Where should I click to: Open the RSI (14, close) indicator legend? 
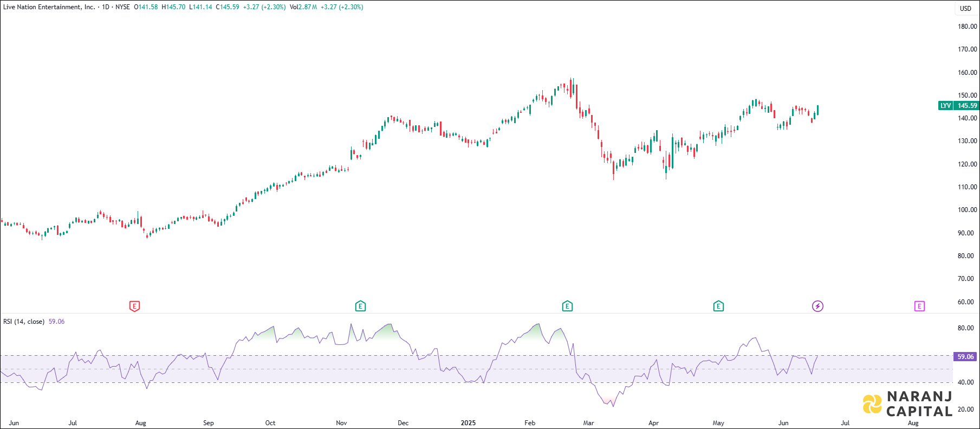(24, 322)
